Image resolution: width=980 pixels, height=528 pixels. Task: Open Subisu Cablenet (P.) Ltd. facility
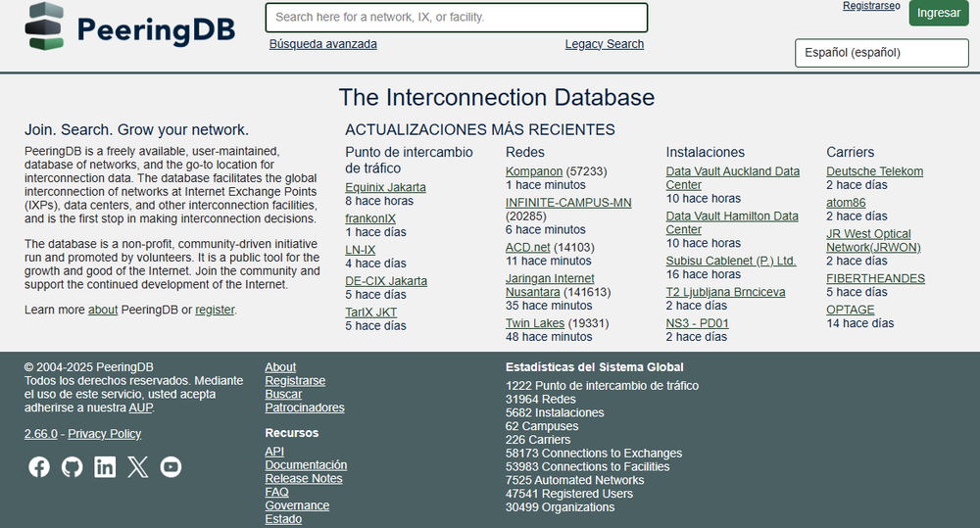(x=731, y=262)
